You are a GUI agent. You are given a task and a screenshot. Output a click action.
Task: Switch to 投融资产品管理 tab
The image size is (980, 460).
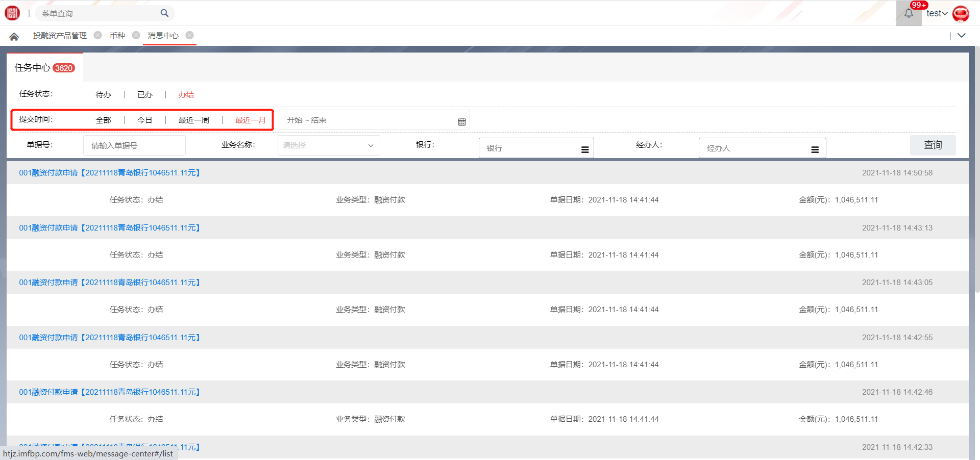60,36
